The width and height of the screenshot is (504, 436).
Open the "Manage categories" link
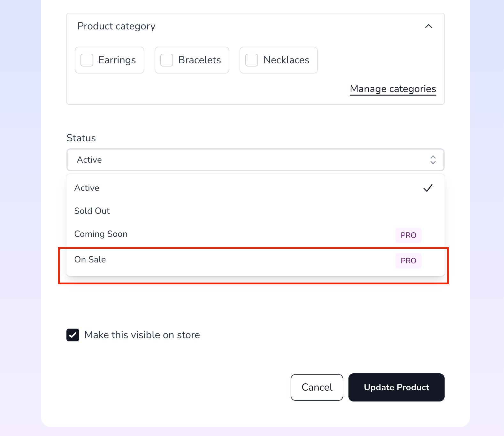pos(393,89)
